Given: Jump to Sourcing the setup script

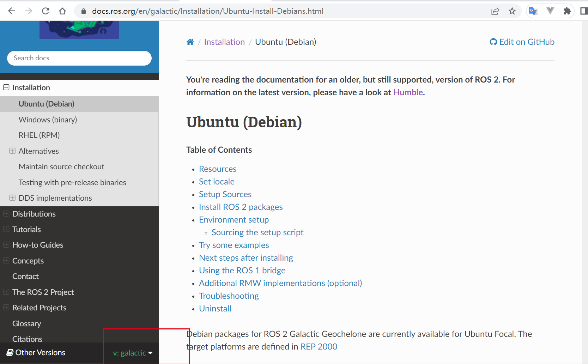Looking at the screenshot, I should coord(257,232).
